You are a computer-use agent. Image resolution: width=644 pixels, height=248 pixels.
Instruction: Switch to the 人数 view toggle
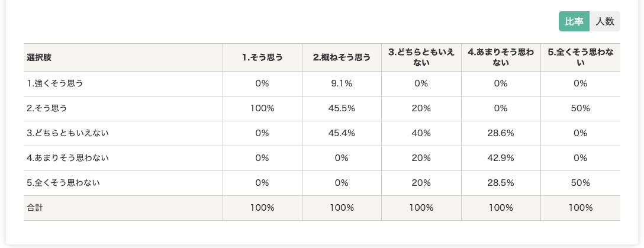point(605,21)
